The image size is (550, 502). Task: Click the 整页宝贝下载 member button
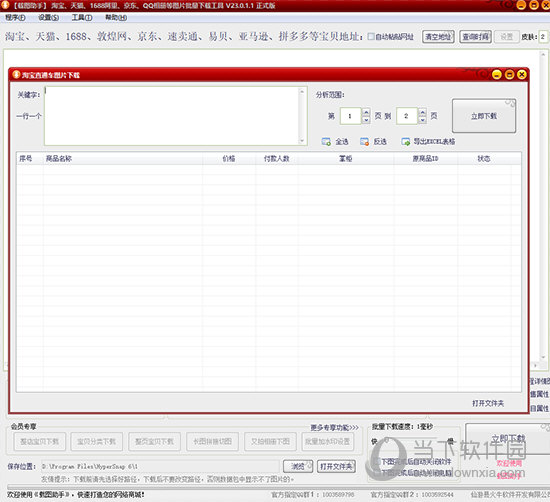click(x=154, y=441)
